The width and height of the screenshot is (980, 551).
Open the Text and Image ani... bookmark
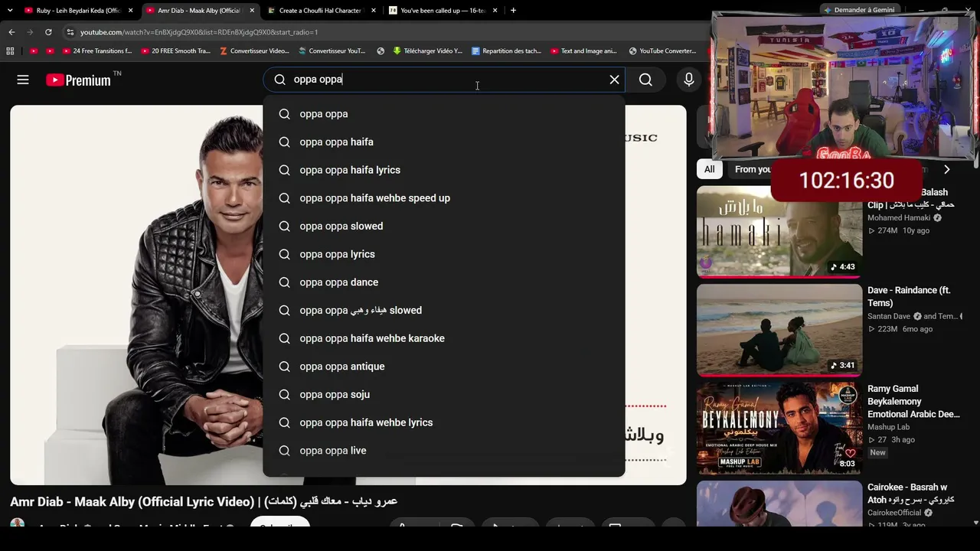tap(583, 51)
